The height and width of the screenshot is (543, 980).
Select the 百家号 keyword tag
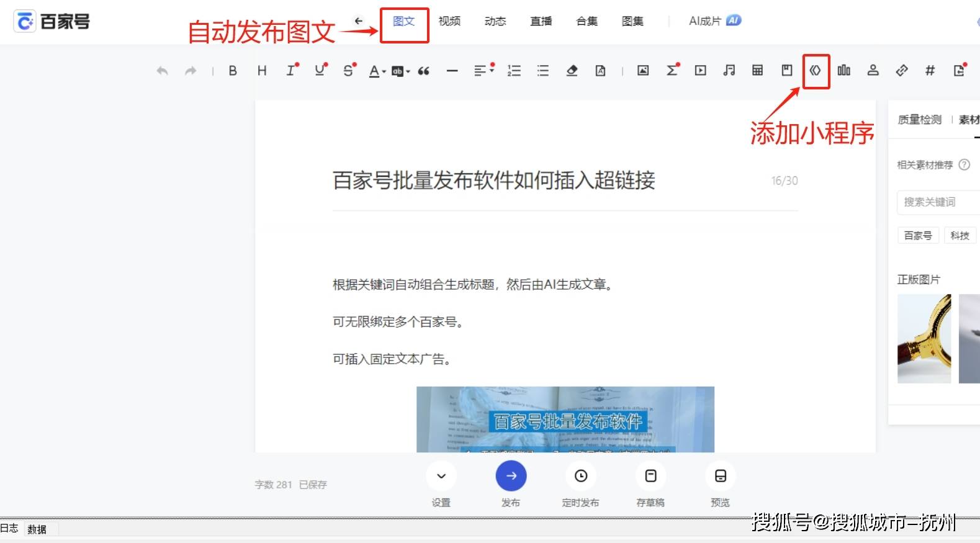[x=918, y=235]
